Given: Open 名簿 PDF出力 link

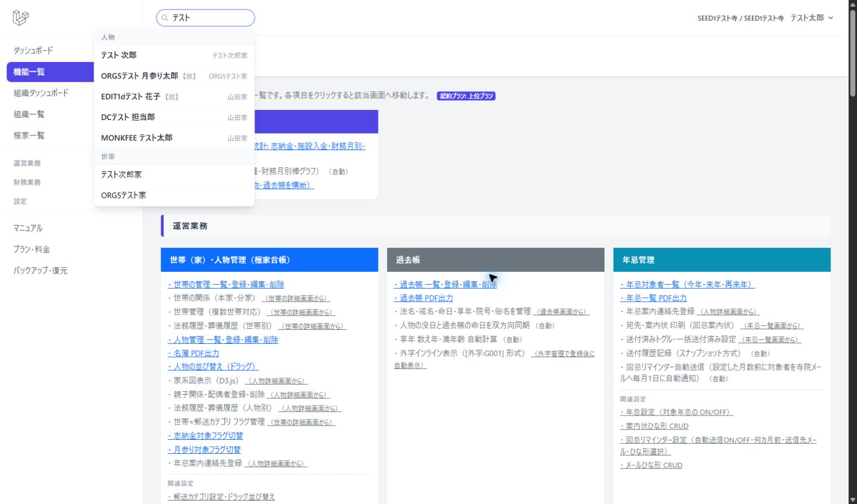Looking at the screenshot, I should tap(194, 353).
